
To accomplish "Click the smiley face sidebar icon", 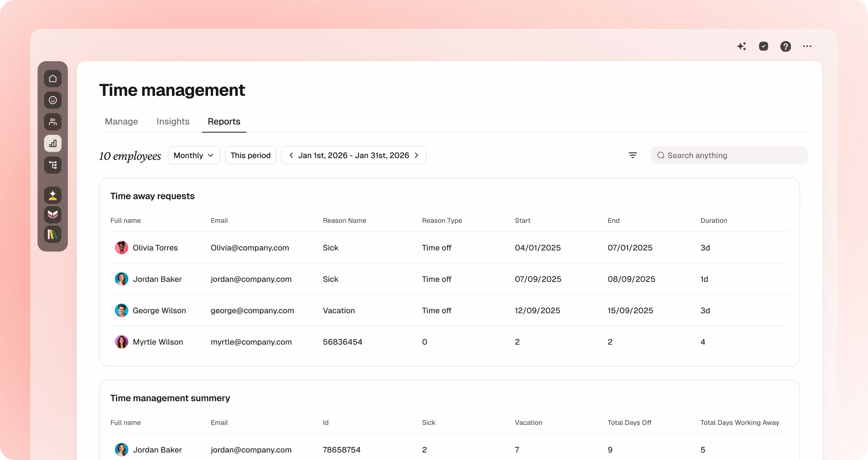I will point(53,100).
